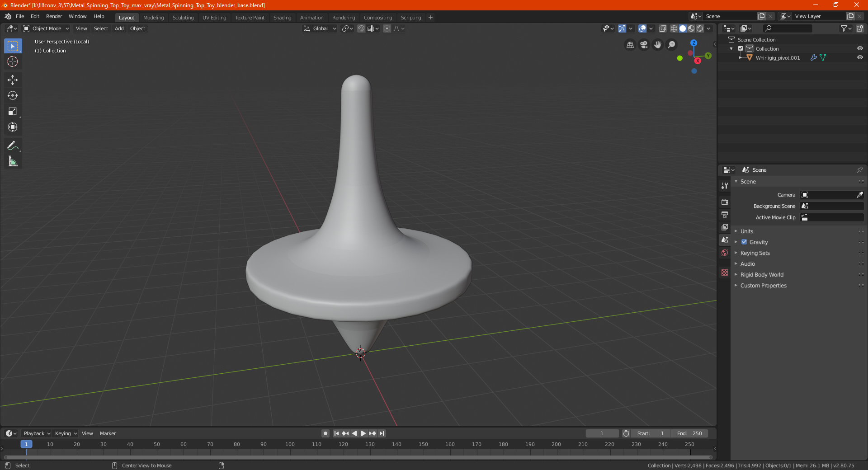Switch to the UV Editing workspace tab
The width and height of the screenshot is (868, 470).
pyautogui.click(x=214, y=18)
